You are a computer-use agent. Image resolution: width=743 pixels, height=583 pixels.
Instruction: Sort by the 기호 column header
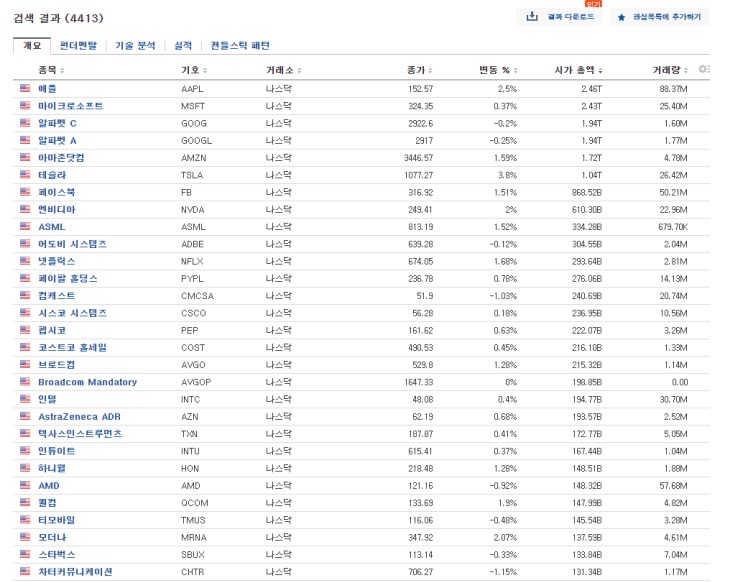(x=194, y=70)
